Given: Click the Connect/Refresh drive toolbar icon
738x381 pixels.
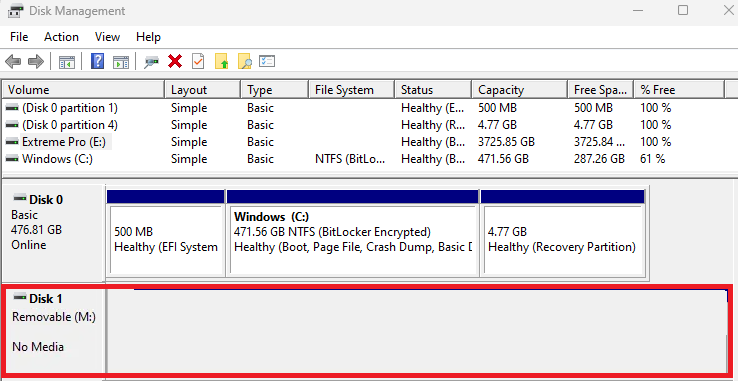Looking at the screenshot, I should click(x=151, y=62).
